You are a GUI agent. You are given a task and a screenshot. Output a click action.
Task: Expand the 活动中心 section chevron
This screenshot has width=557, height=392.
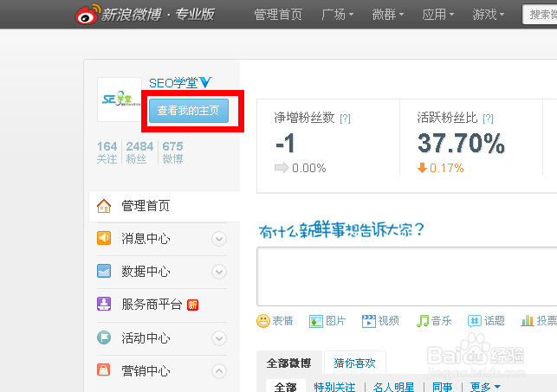[x=219, y=338]
